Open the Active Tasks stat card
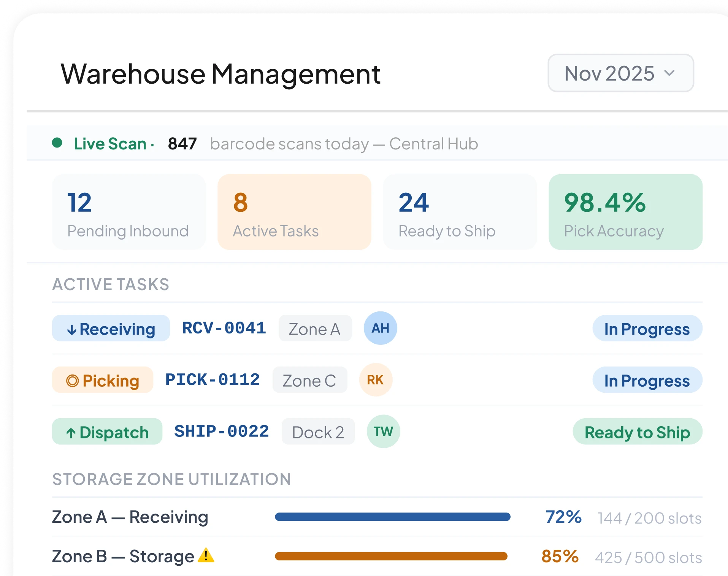Screen dimensions: 728x576 [x=294, y=212]
